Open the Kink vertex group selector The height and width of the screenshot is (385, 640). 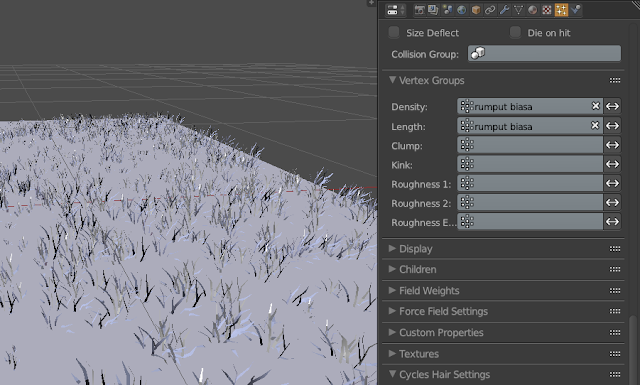530,164
